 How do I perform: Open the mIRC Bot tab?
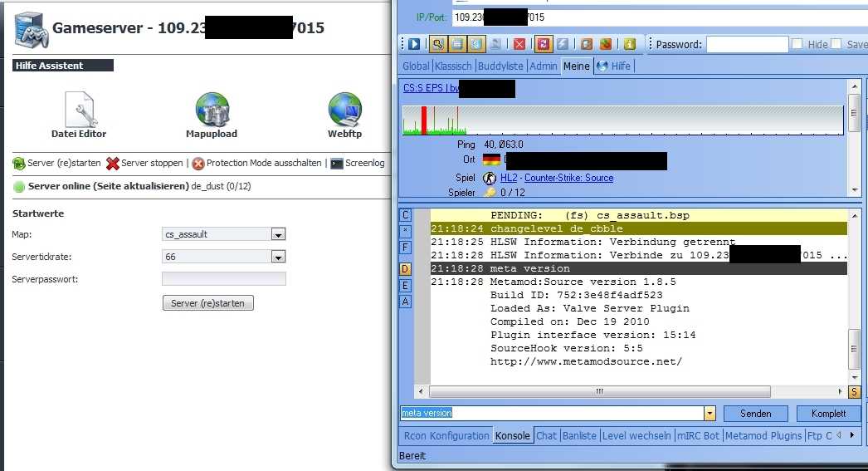(698, 435)
